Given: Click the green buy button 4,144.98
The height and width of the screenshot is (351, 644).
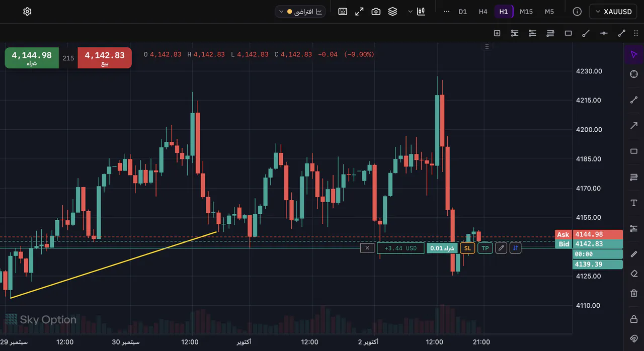Looking at the screenshot, I should click(x=32, y=58).
